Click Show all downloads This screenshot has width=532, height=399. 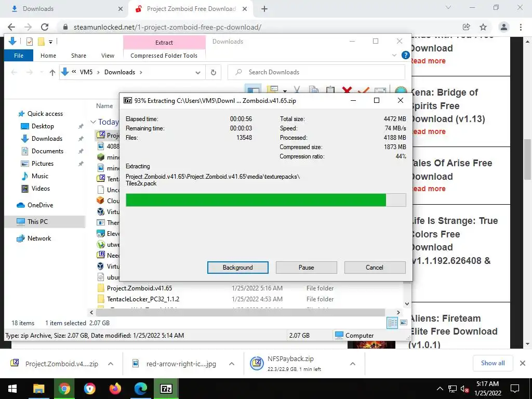pyautogui.click(x=493, y=363)
